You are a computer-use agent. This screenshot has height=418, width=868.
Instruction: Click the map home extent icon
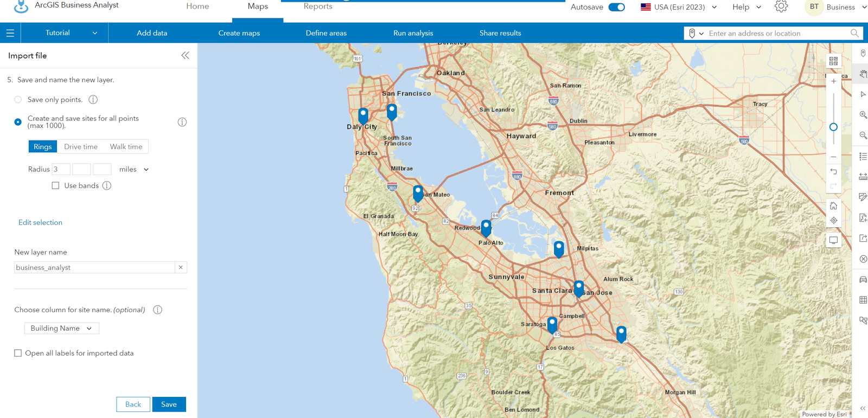click(x=833, y=206)
